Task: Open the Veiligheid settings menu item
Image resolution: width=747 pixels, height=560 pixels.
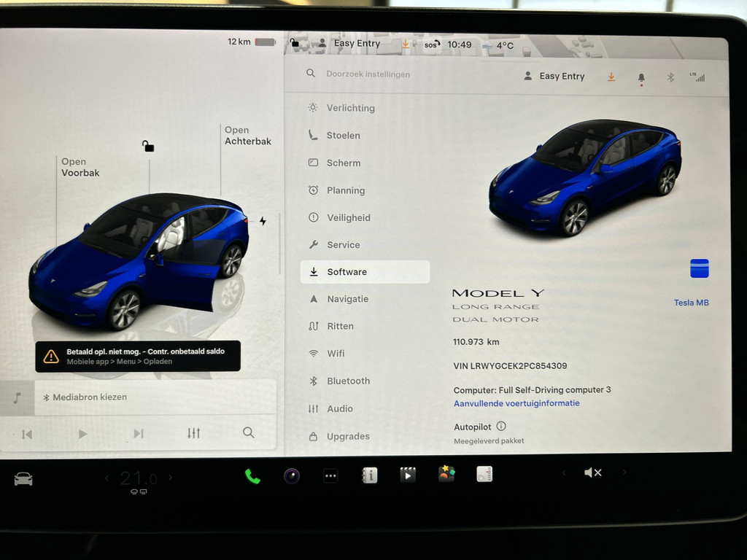Action: (x=348, y=217)
